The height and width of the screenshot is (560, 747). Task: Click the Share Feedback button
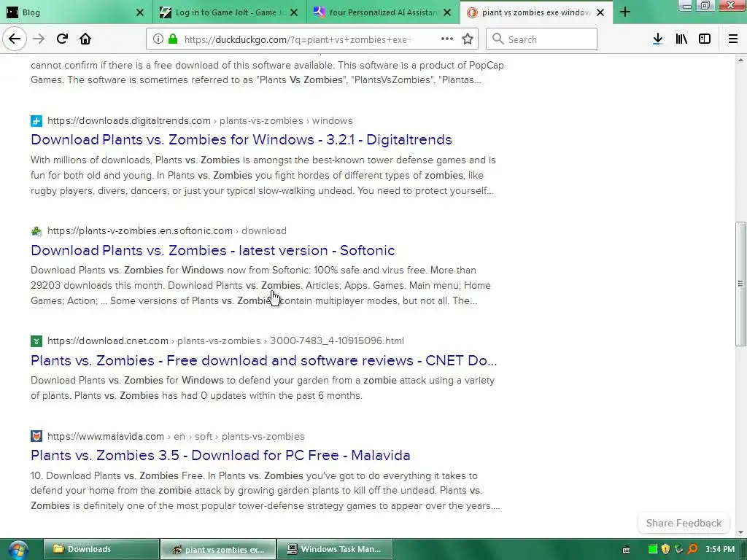tap(684, 523)
